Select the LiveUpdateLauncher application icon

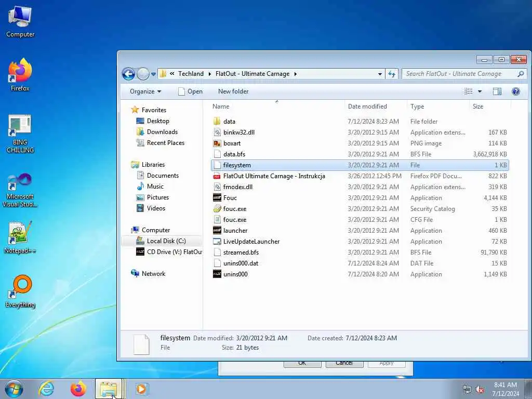[217, 241]
